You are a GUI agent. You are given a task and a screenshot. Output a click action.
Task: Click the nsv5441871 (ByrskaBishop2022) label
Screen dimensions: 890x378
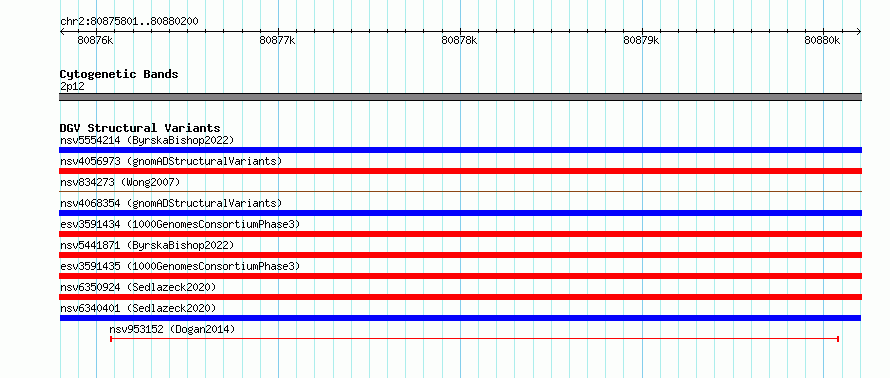point(147,245)
